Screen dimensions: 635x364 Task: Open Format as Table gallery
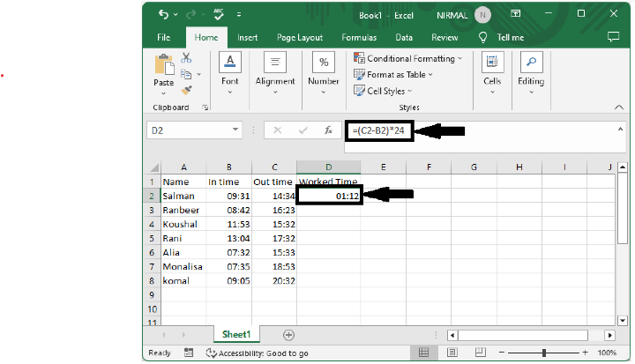[x=393, y=75]
